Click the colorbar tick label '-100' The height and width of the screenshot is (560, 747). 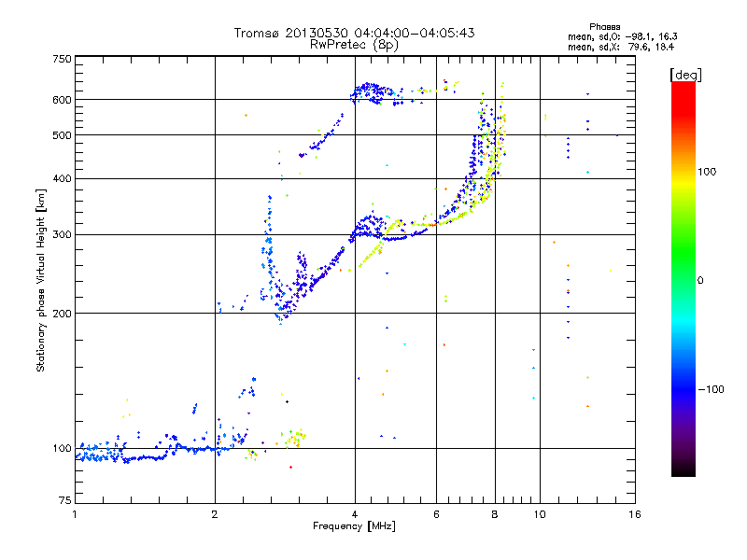pyautogui.click(x=711, y=389)
